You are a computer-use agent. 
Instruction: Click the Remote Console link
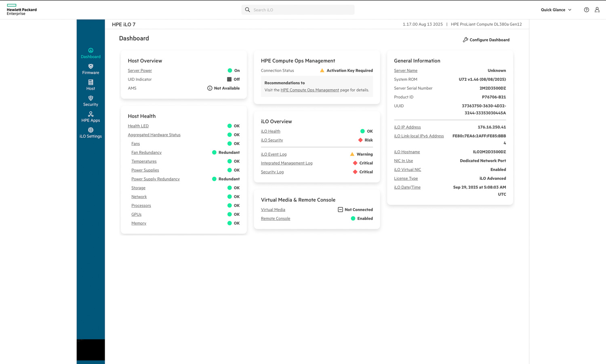[x=276, y=219]
